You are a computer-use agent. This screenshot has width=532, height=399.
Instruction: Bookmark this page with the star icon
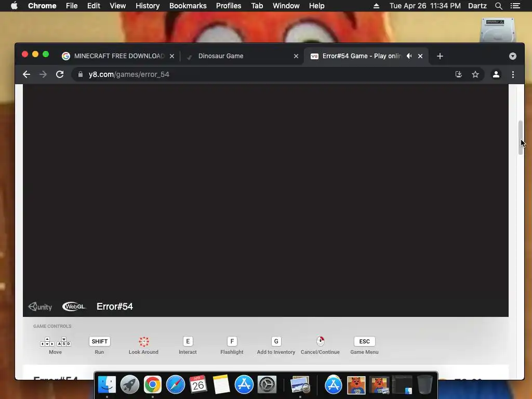tap(475, 74)
